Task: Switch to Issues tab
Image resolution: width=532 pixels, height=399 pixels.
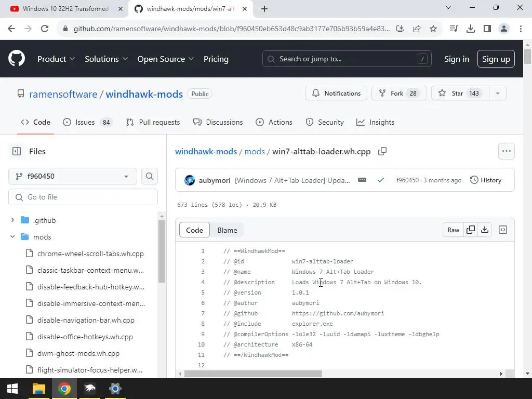Action: [x=87, y=122]
